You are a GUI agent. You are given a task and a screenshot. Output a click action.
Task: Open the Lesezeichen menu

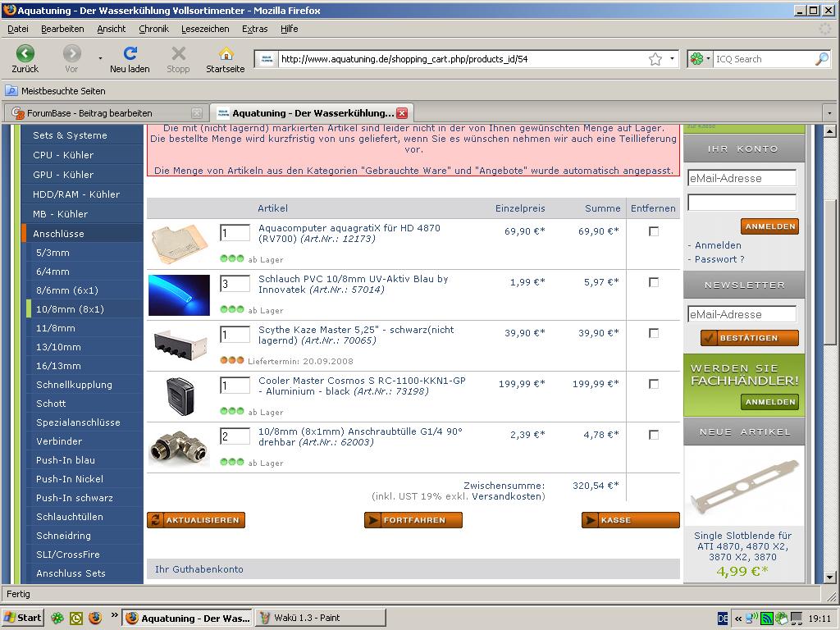[x=205, y=29]
